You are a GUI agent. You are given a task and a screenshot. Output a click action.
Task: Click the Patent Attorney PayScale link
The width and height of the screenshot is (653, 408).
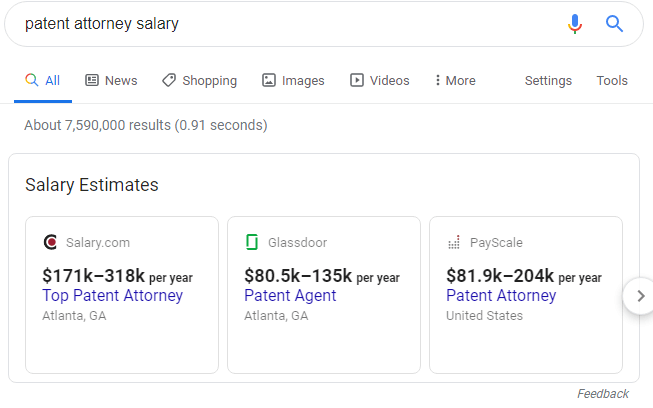pos(501,296)
